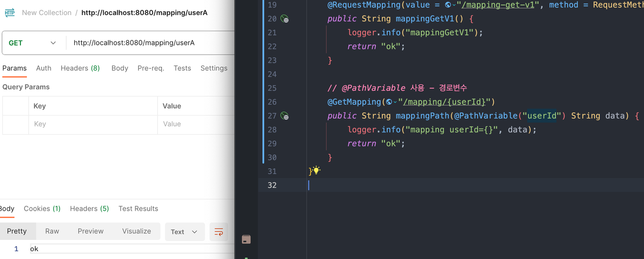Click the Query Params heading
Image resolution: width=644 pixels, height=259 pixels.
26,87
